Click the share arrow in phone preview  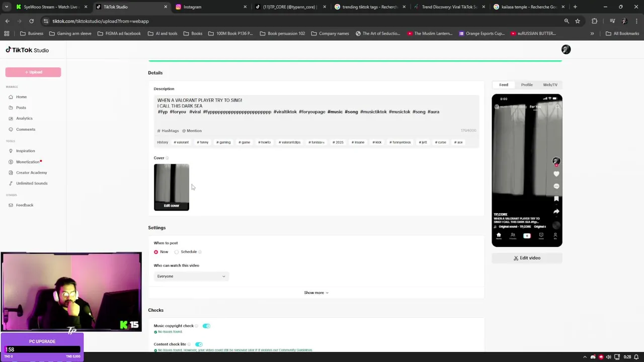coord(556,211)
